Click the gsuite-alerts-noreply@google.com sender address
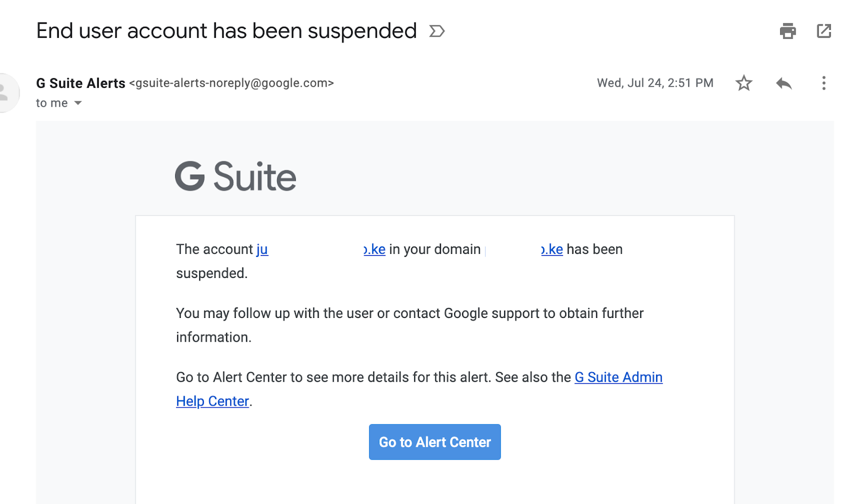The image size is (841, 504). click(x=231, y=83)
